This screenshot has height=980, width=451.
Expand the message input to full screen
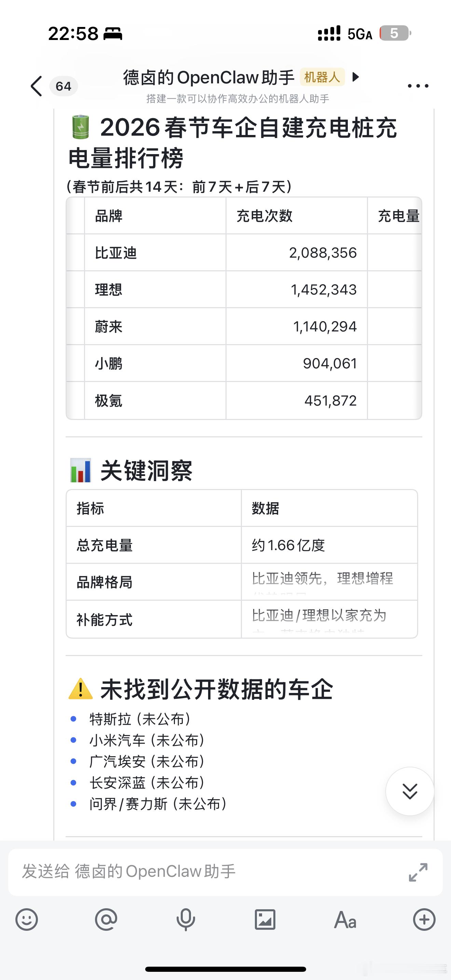pos(418,872)
